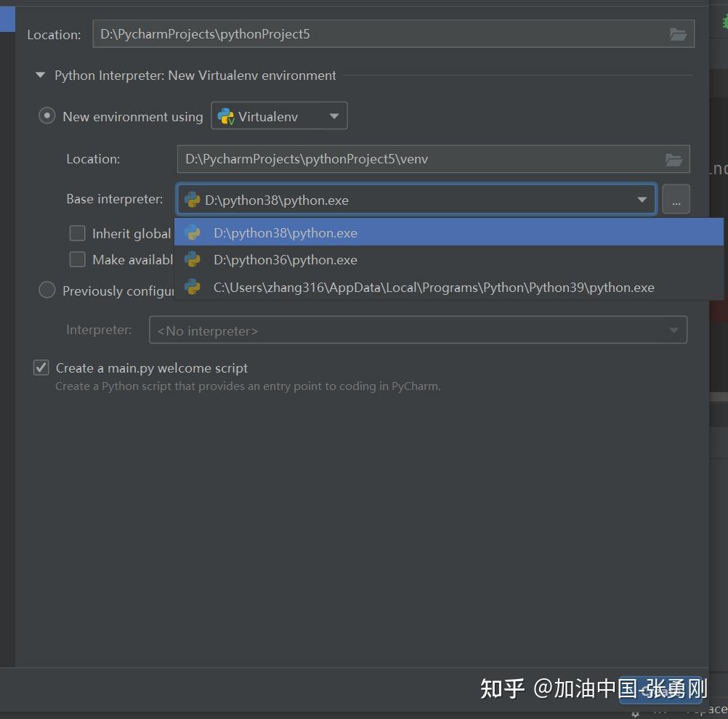This screenshot has height=719, width=728.
Task: Click the project Location path field
Action: (393, 34)
